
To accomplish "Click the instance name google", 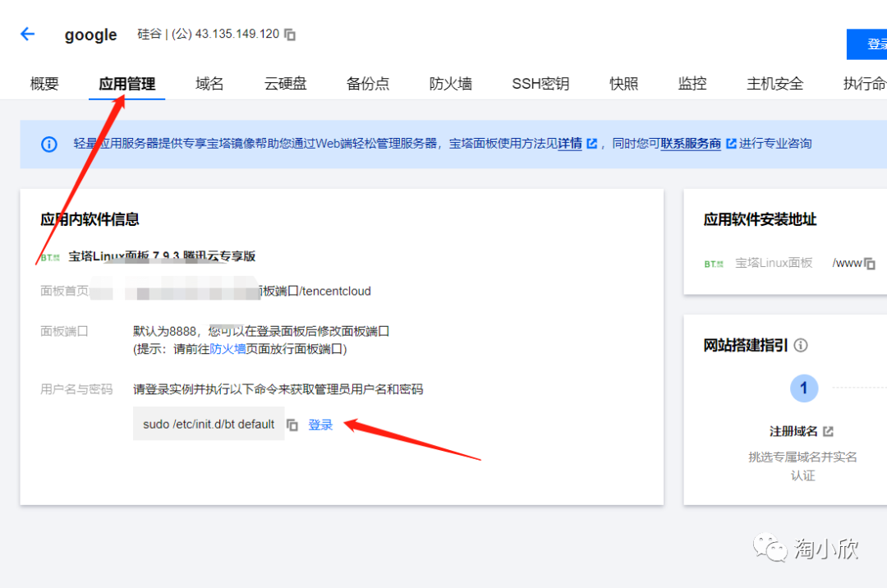I will click(90, 34).
